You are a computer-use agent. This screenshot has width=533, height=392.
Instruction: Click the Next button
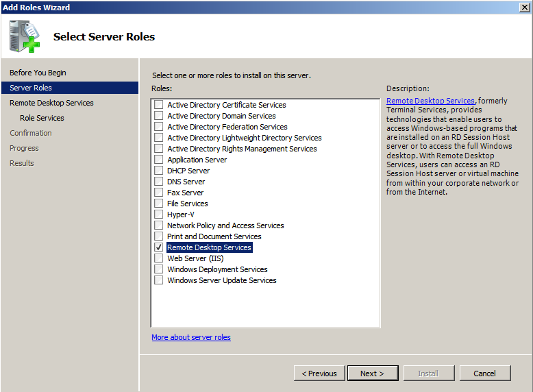tap(373, 373)
